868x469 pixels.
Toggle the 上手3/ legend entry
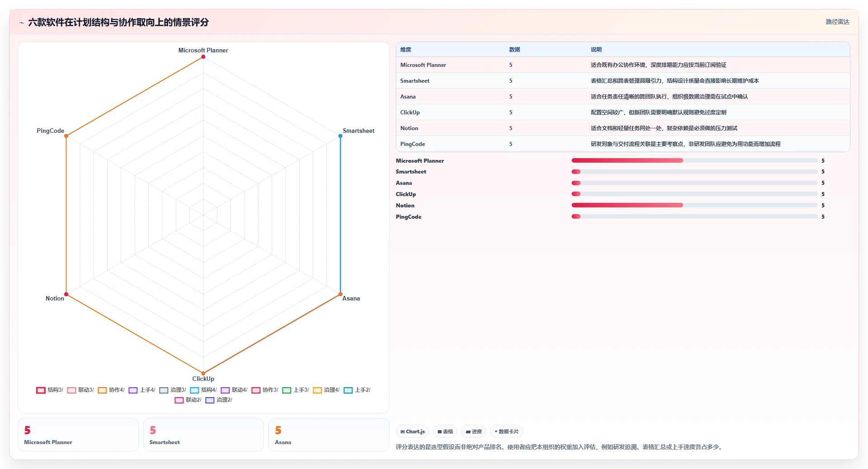click(296, 390)
